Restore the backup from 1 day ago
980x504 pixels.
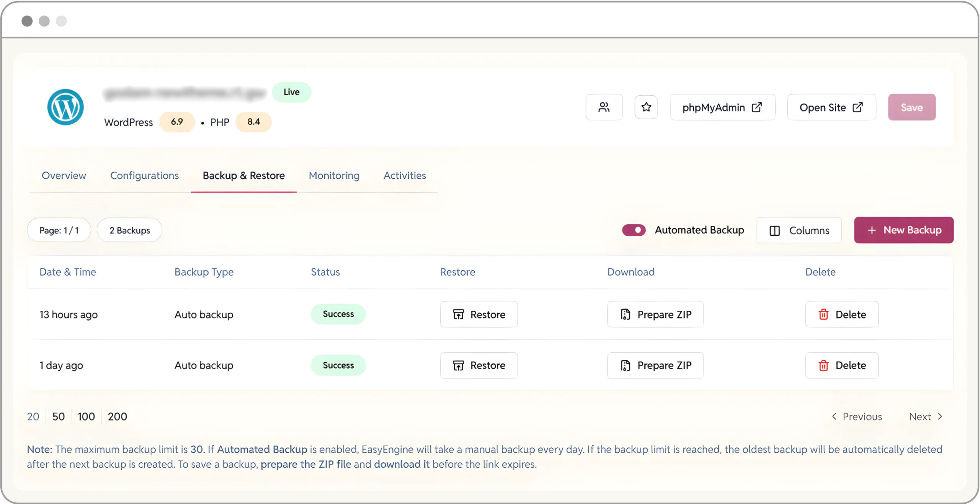tap(479, 365)
